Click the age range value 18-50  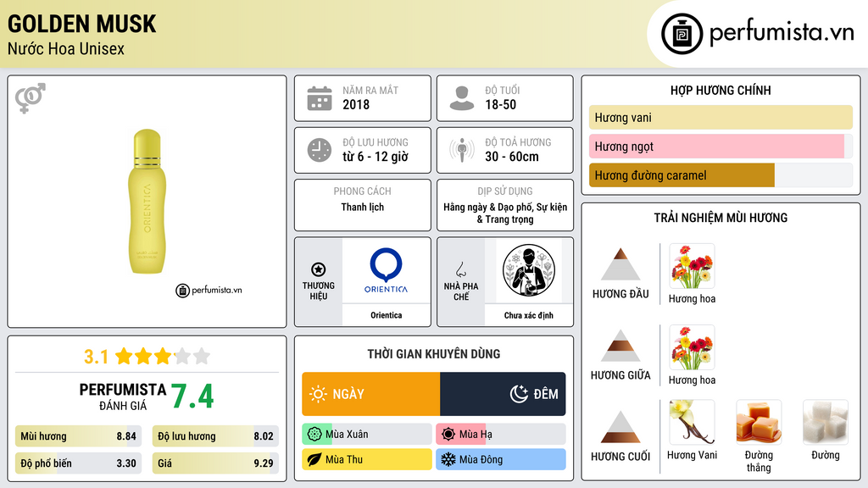500,104
